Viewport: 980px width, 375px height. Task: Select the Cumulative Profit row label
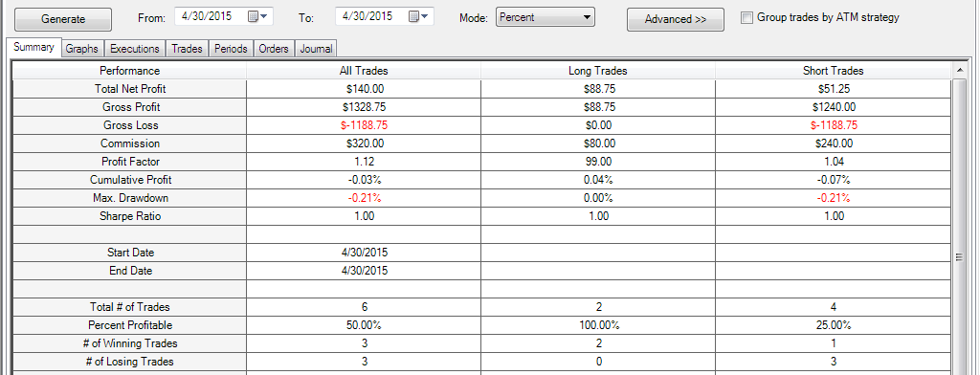tap(129, 180)
